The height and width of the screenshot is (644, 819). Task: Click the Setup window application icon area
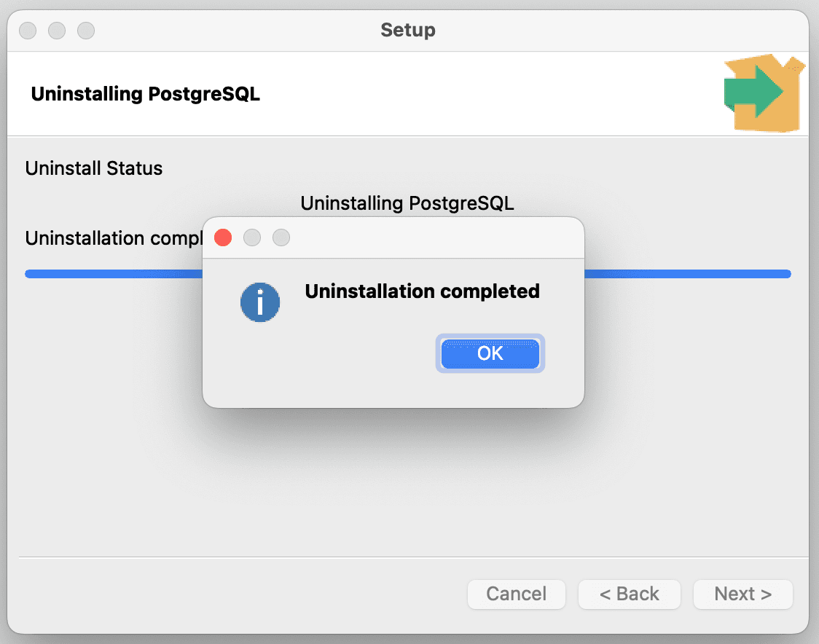click(764, 91)
